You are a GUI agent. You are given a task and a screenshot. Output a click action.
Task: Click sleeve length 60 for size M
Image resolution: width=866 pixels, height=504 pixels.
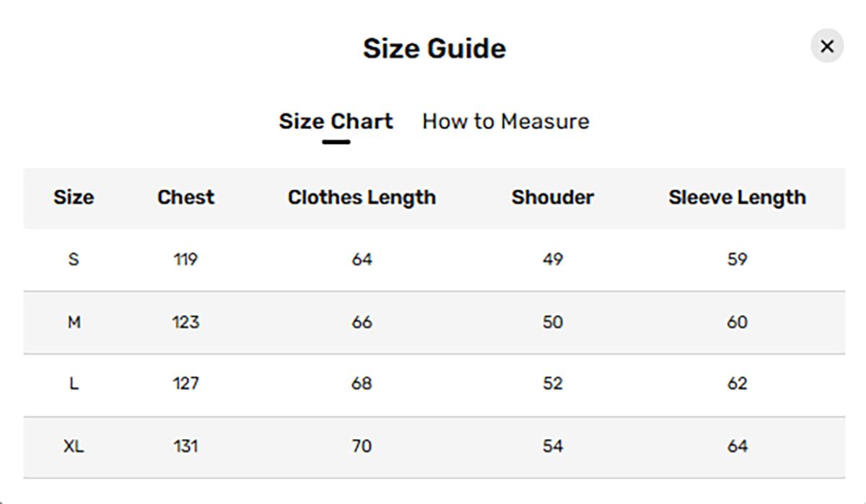(x=738, y=323)
